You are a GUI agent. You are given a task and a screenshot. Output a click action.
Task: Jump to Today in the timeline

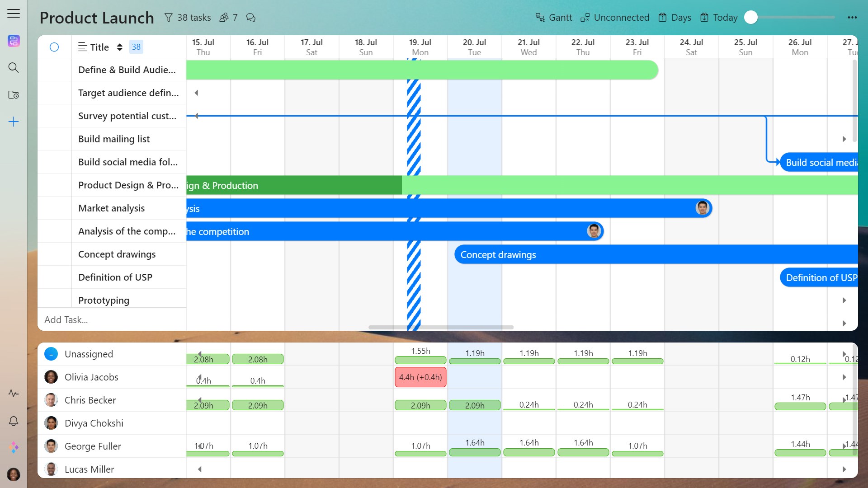[719, 18]
